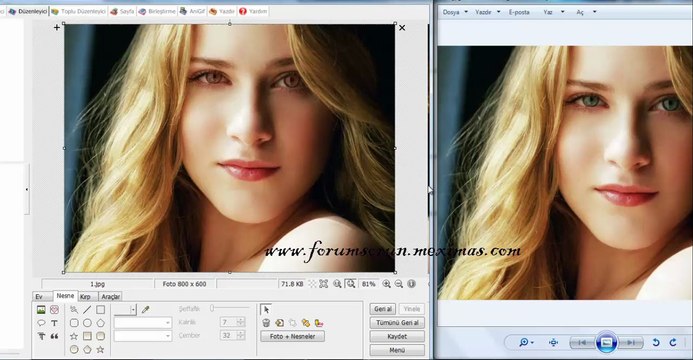Screen dimensions: 693x360
Task: Start slideshow with the blue center button
Action: pos(606,342)
